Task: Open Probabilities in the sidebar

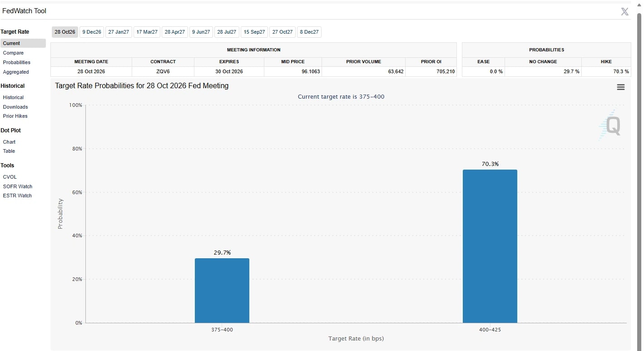Action: tap(17, 62)
